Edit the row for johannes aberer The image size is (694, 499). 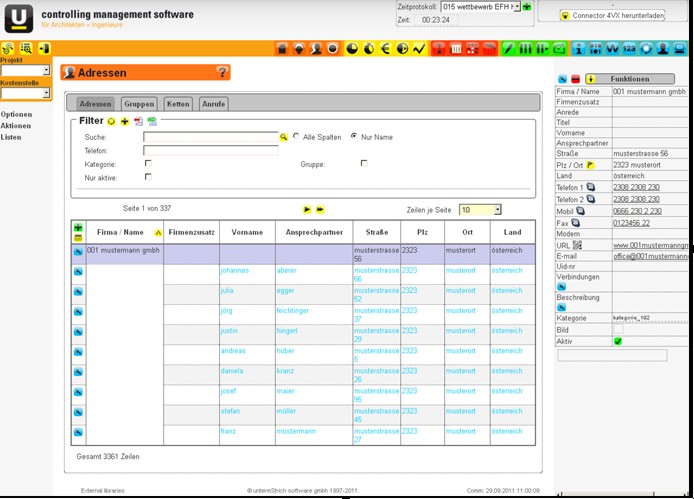[78, 271]
